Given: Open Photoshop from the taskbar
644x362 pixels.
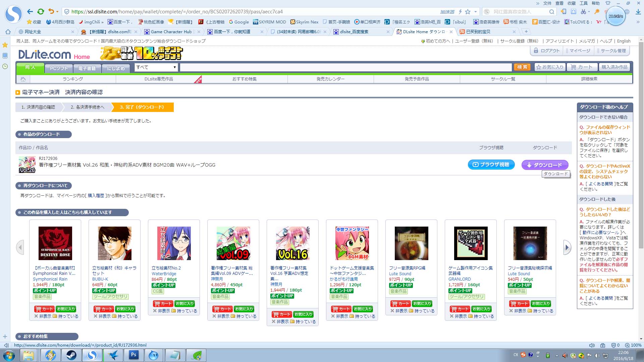Looking at the screenshot, I should click(133, 355).
